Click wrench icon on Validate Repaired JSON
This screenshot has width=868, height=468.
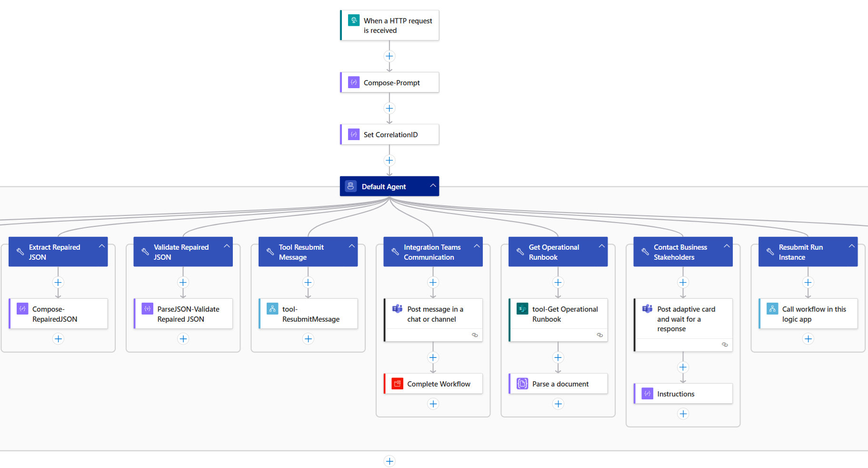(145, 252)
